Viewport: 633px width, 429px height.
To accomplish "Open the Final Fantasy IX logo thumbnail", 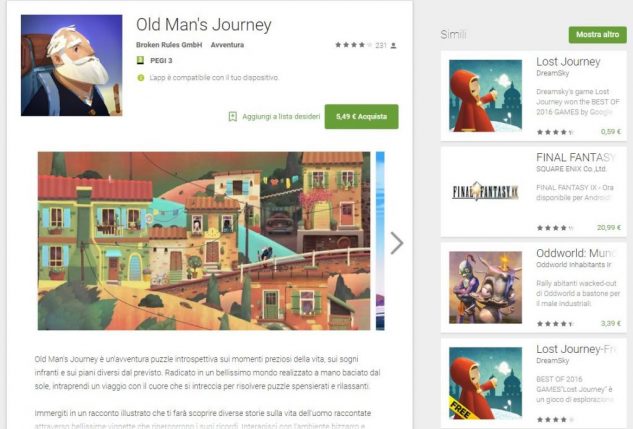I will pyautogui.click(x=485, y=191).
